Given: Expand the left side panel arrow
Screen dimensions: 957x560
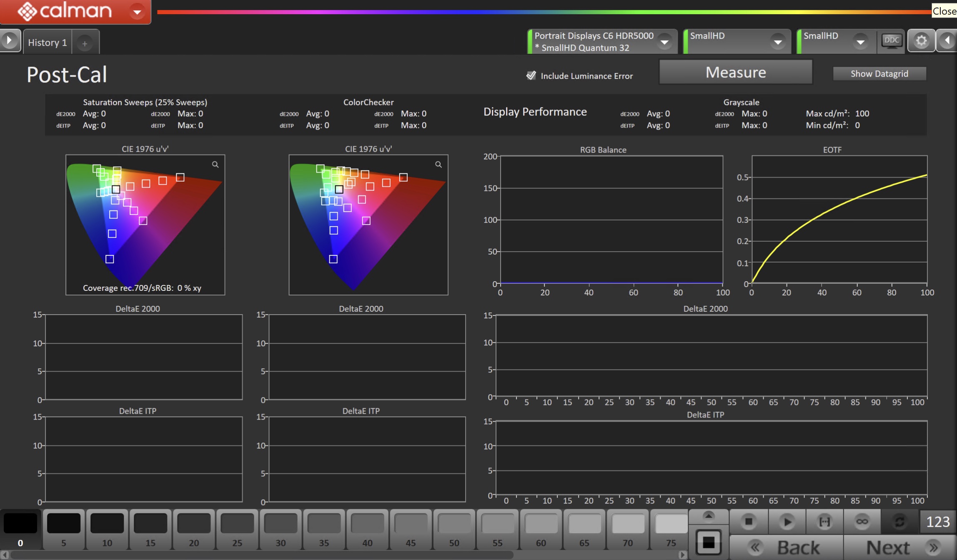Looking at the screenshot, I should pos(9,41).
